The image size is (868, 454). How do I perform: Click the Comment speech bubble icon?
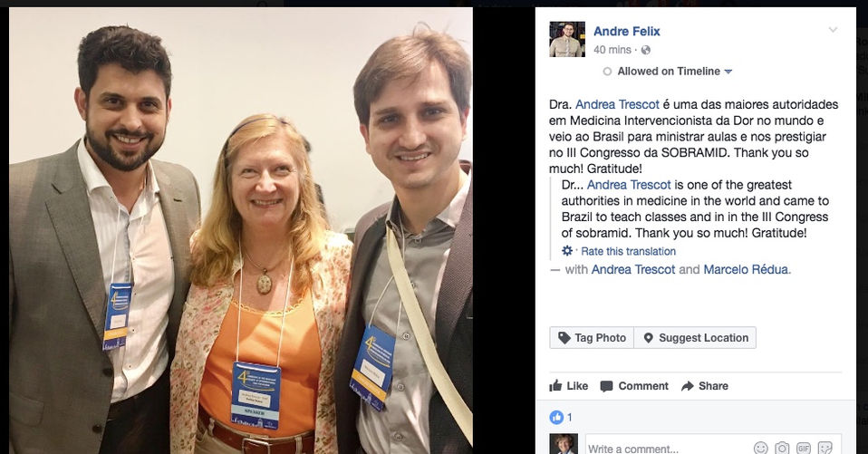tap(607, 386)
